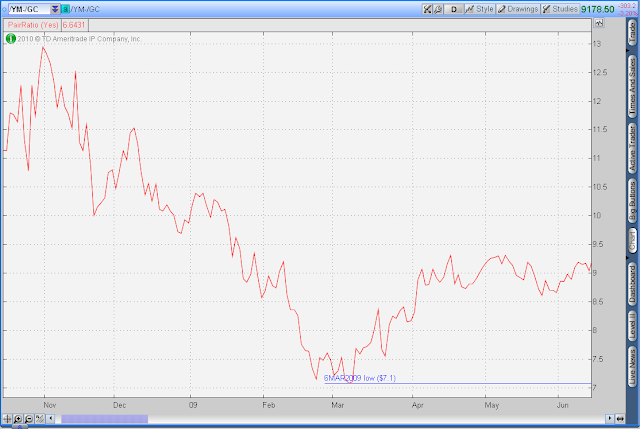Screen dimensions: 640x429
Task: Click the percent scale icon
Action: point(40,418)
